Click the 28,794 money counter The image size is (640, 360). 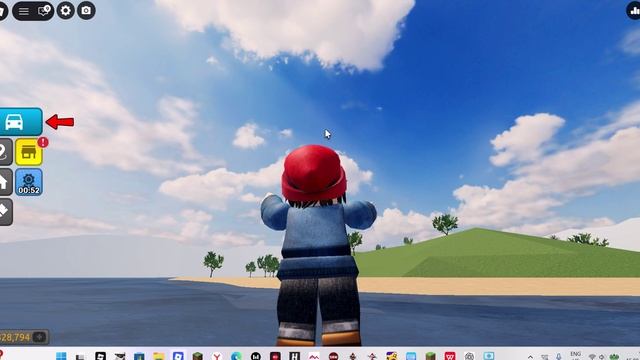(x=24, y=337)
